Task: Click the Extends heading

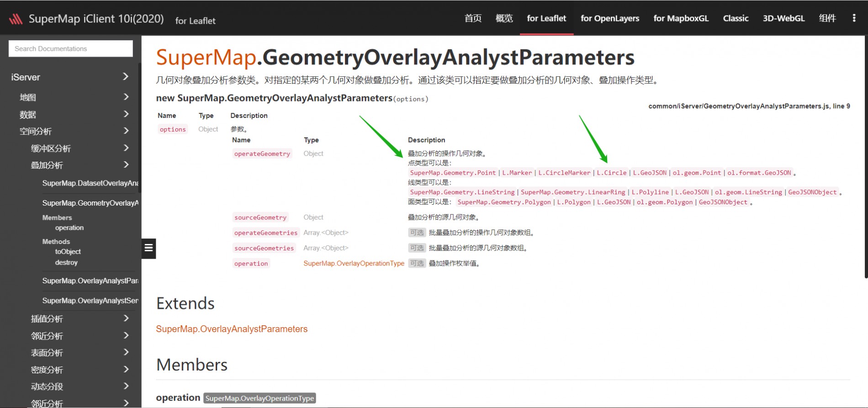Action: coord(185,303)
